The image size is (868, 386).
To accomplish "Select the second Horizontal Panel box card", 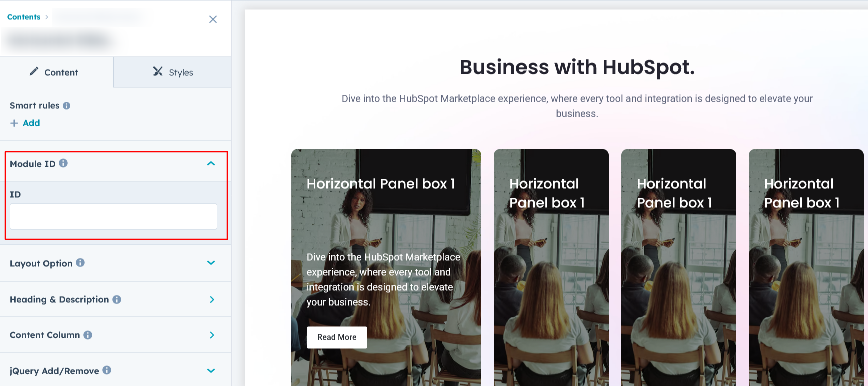I will [x=551, y=265].
